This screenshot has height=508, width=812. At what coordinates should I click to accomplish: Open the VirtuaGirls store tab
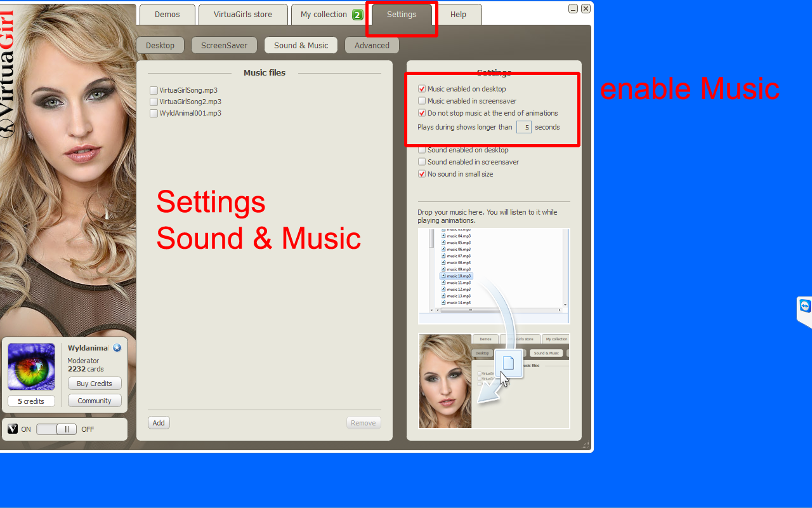pyautogui.click(x=243, y=15)
